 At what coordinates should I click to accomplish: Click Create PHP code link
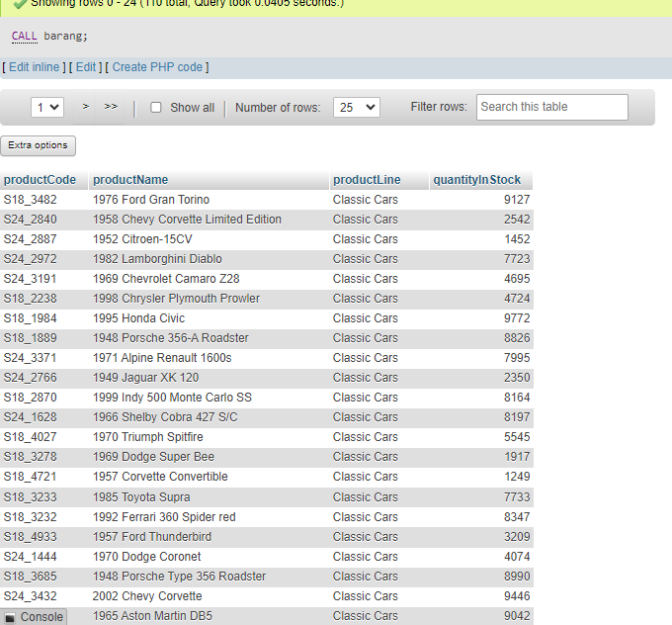[157, 67]
